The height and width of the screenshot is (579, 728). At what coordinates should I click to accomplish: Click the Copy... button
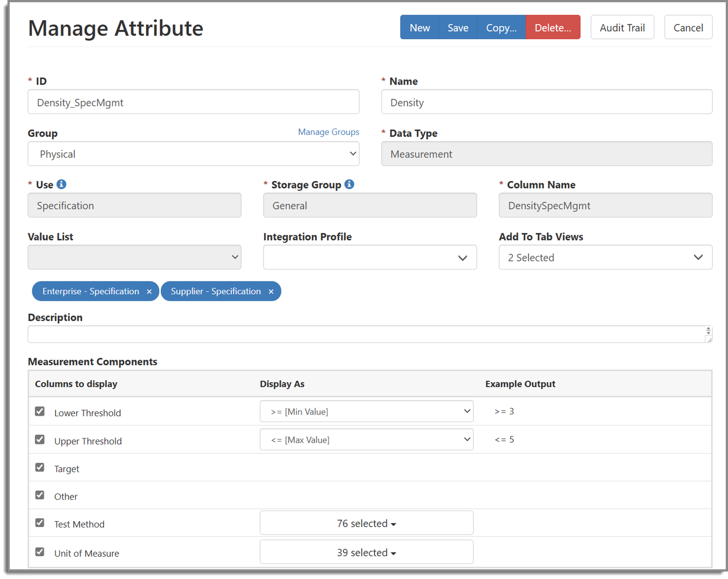[x=501, y=27]
